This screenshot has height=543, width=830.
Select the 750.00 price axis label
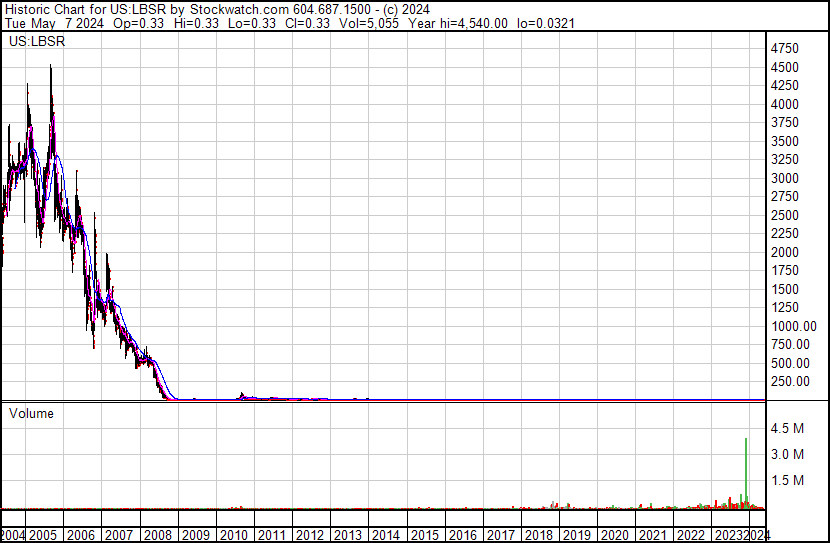[x=790, y=345]
